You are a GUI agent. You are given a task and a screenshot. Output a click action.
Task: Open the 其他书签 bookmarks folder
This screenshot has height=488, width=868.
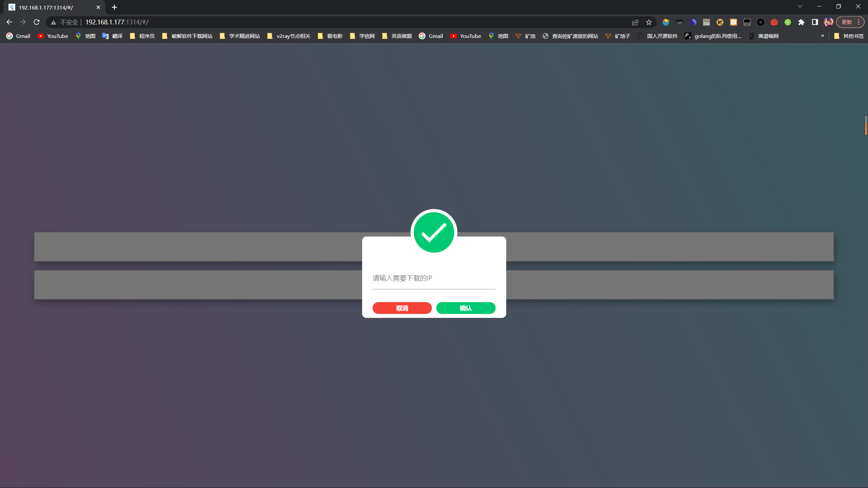coord(849,36)
